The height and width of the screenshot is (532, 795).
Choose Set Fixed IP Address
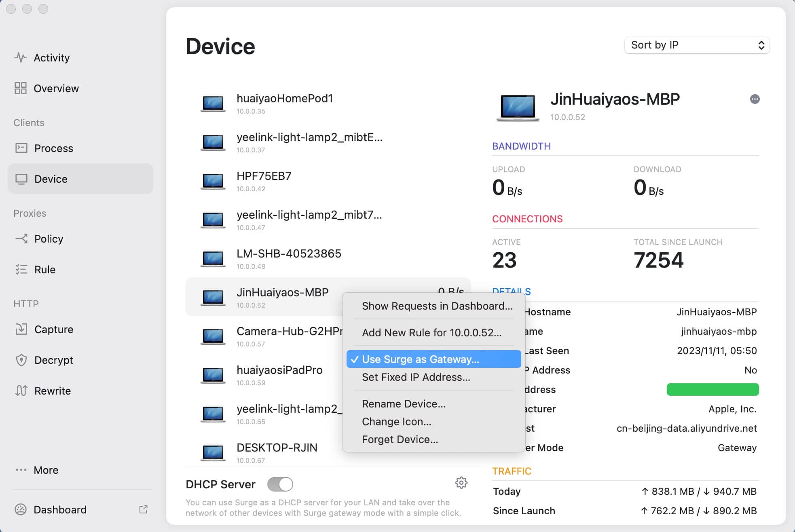(433, 377)
